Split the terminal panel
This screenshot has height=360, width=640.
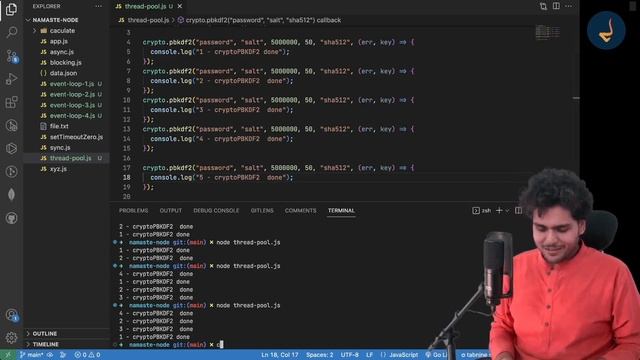click(x=518, y=211)
